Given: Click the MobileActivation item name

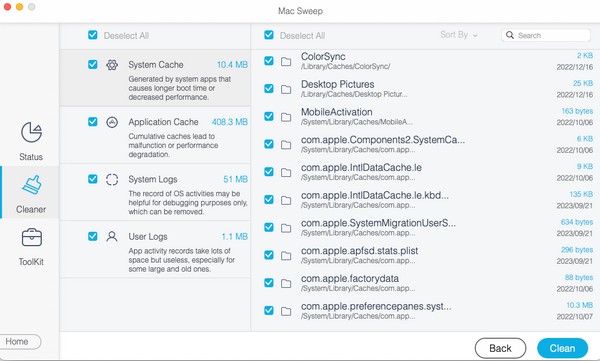Looking at the screenshot, I should click(336, 112).
